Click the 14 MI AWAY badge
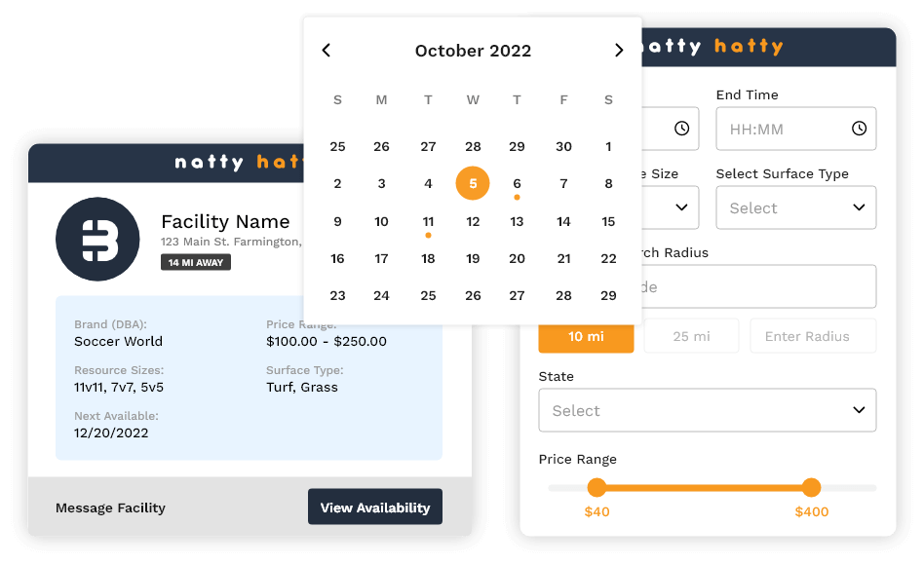The width and height of the screenshot is (924, 564). [195, 262]
